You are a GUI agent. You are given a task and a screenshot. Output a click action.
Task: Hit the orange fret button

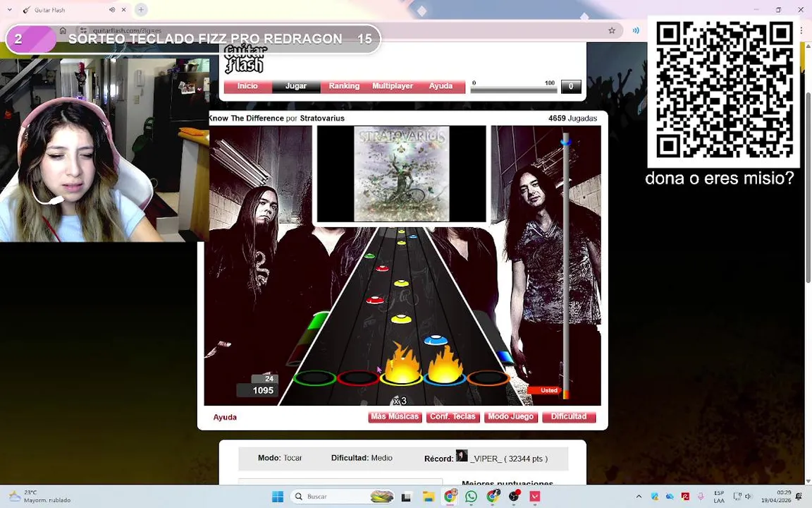point(488,378)
